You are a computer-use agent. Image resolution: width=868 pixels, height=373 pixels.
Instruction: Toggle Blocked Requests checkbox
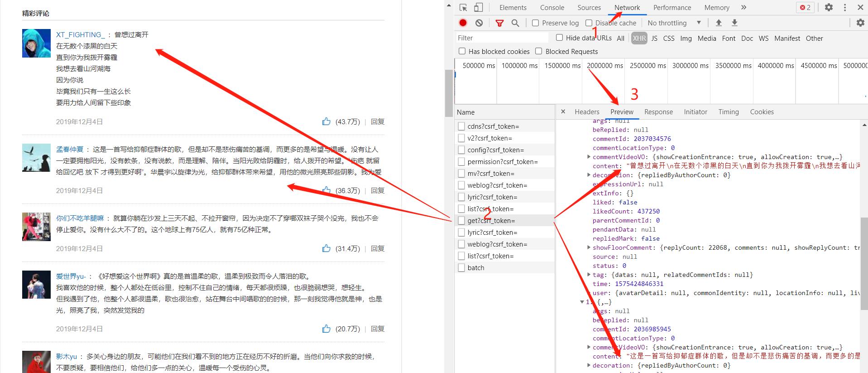click(538, 51)
